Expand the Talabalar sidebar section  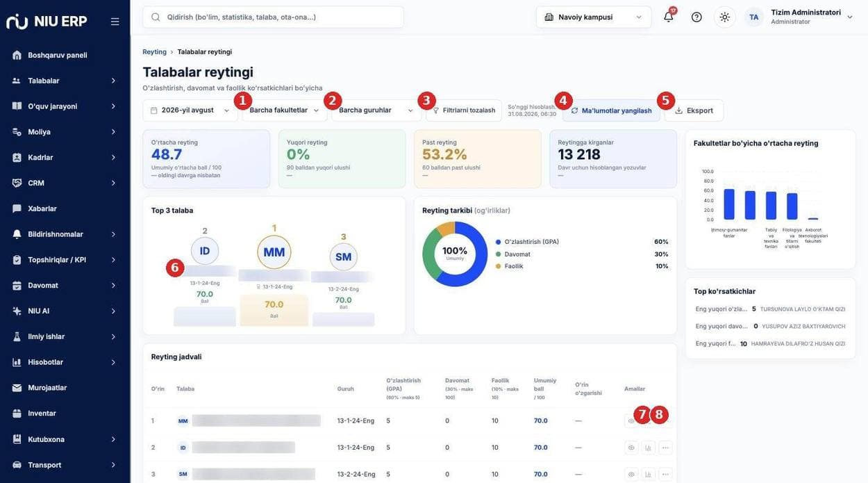(x=65, y=81)
